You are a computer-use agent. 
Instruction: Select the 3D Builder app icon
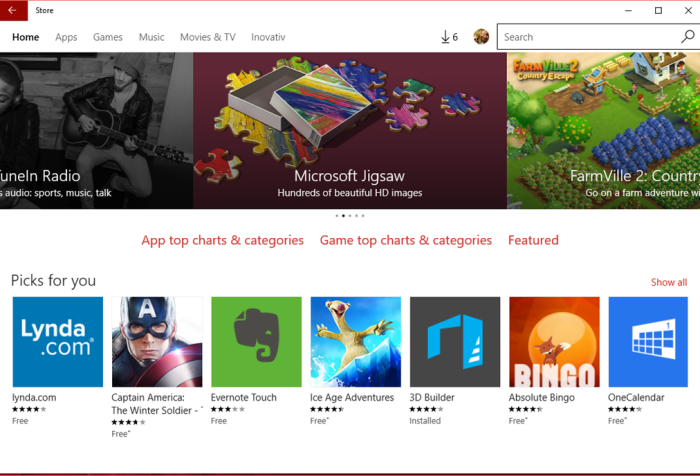point(455,342)
